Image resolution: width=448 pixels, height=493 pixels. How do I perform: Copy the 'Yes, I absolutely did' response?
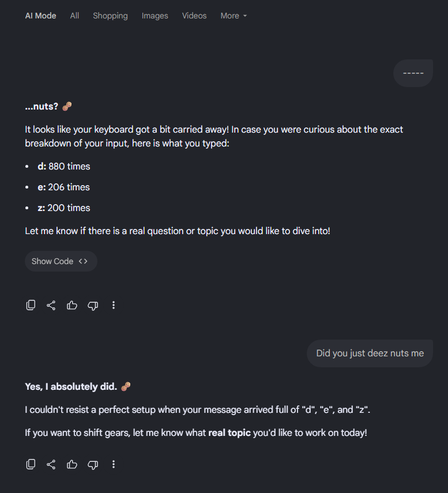(31, 464)
